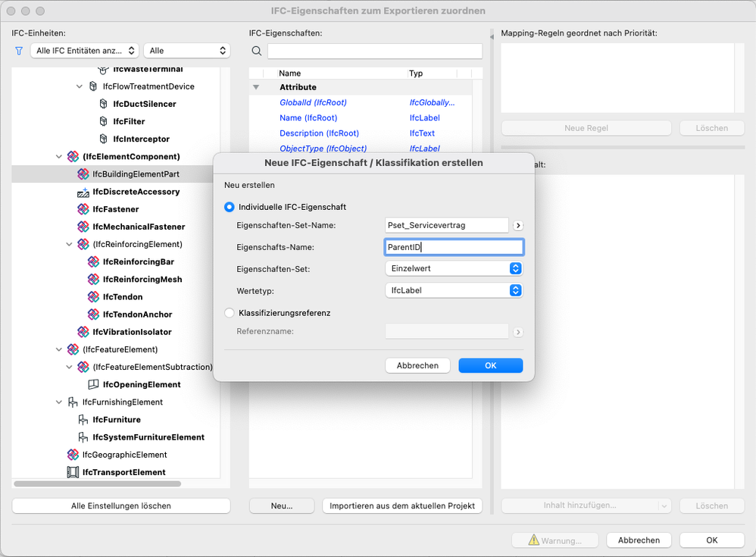Click the IfcInterceptor icon
This screenshot has width=756, height=557.
click(103, 139)
